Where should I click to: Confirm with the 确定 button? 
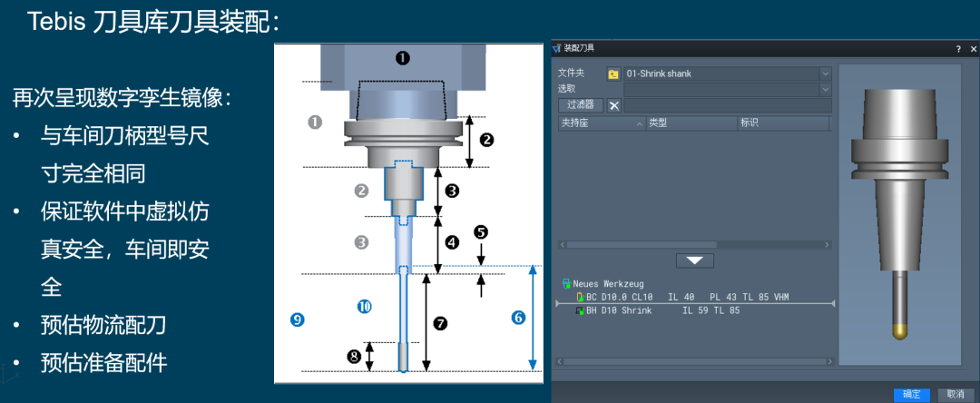[912, 394]
